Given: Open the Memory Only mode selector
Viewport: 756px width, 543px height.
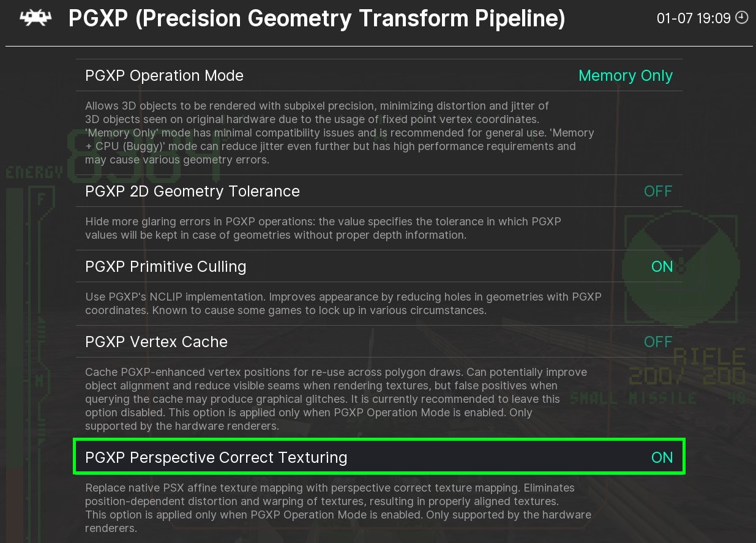Looking at the screenshot, I should [x=625, y=75].
